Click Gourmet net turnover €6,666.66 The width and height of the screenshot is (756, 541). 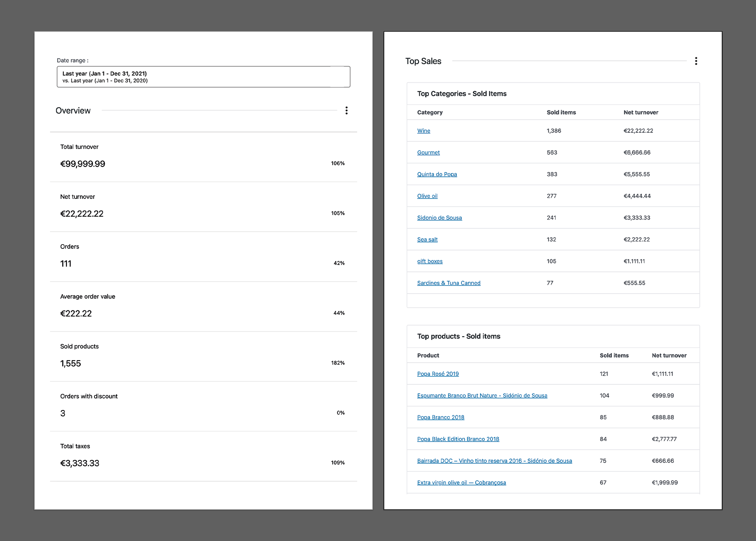tap(637, 152)
